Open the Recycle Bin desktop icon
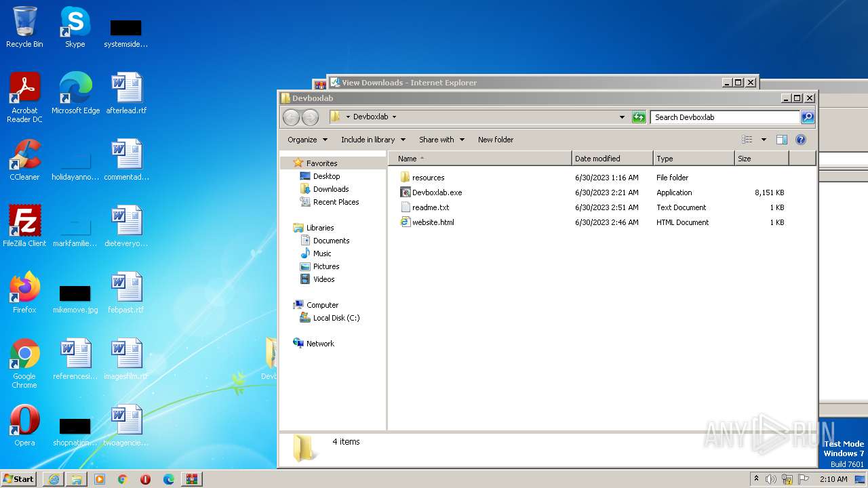Screen dimensions: 868x488 (x=24, y=27)
